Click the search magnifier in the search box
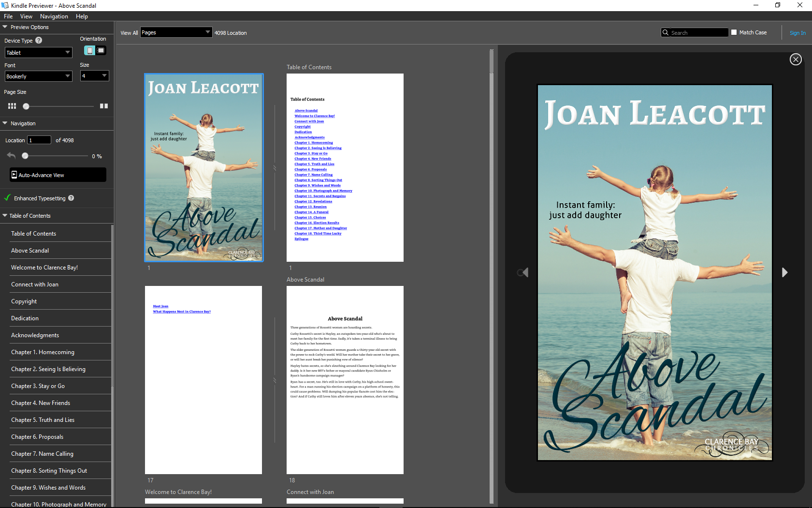 click(666, 32)
